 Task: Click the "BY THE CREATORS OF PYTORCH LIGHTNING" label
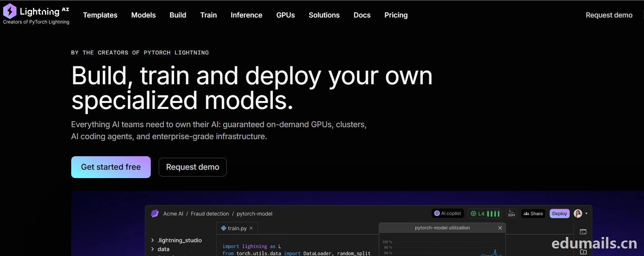click(140, 52)
